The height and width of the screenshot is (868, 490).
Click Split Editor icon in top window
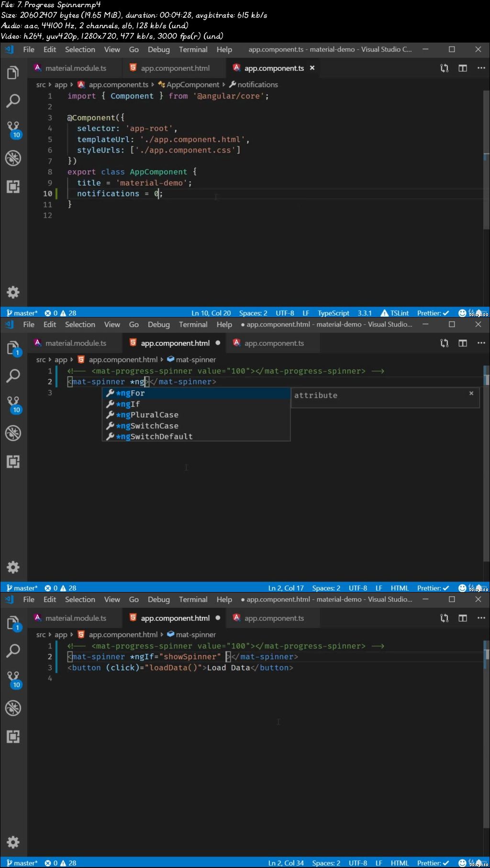[463, 68]
